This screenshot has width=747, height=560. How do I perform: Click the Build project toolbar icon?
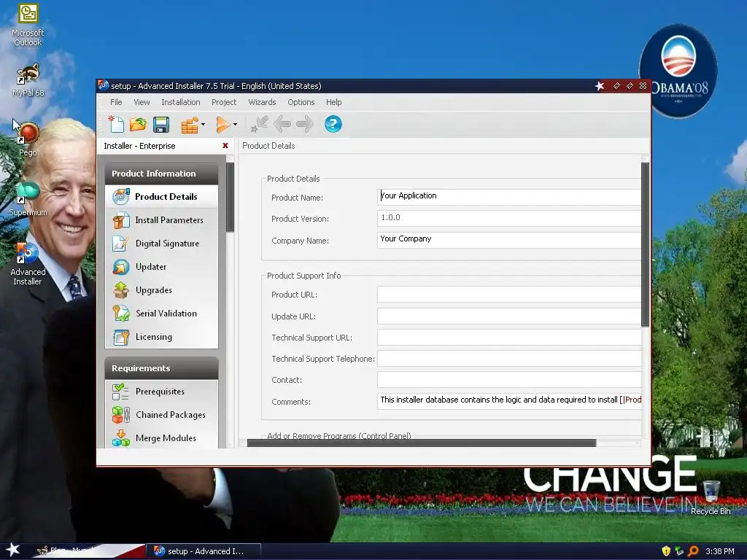point(189,125)
